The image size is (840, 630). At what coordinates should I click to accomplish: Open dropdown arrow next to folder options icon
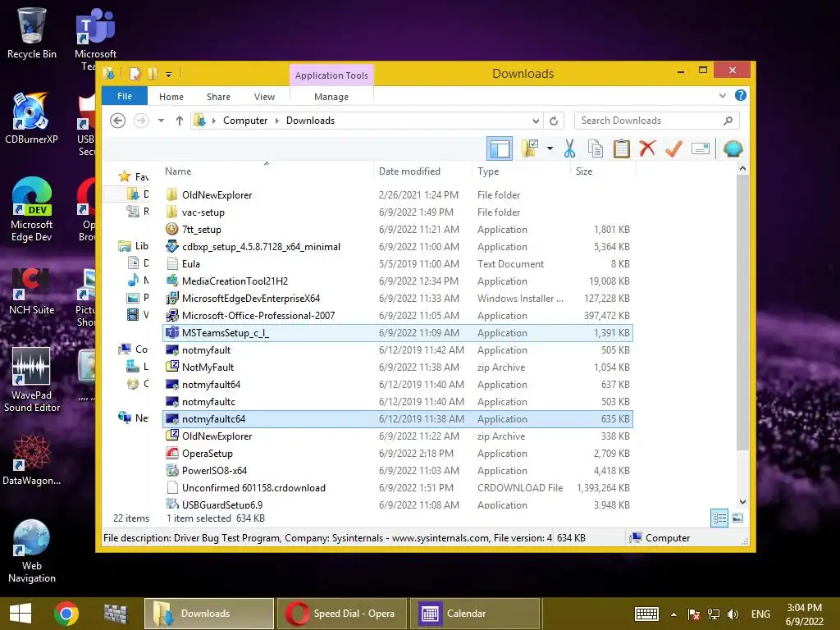point(550,148)
